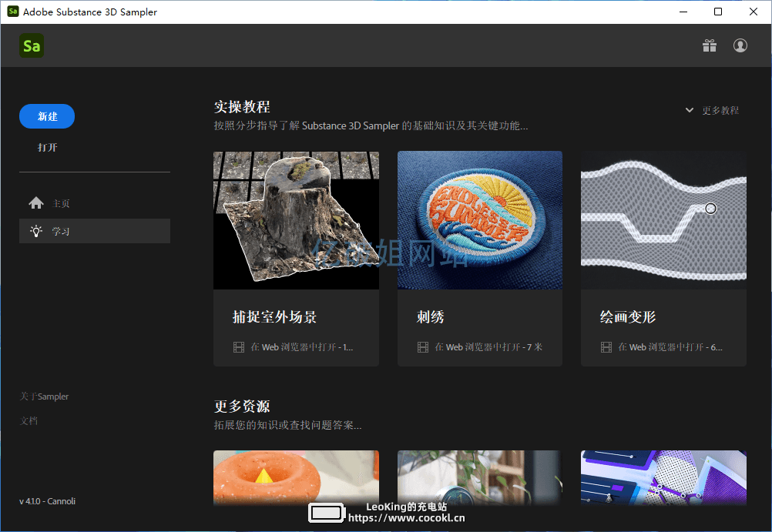The width and height of the screenshot is (772, 532).
Task: Click the 实操教程 section heading
Action: pyautogui.click(x=242, y=107)
